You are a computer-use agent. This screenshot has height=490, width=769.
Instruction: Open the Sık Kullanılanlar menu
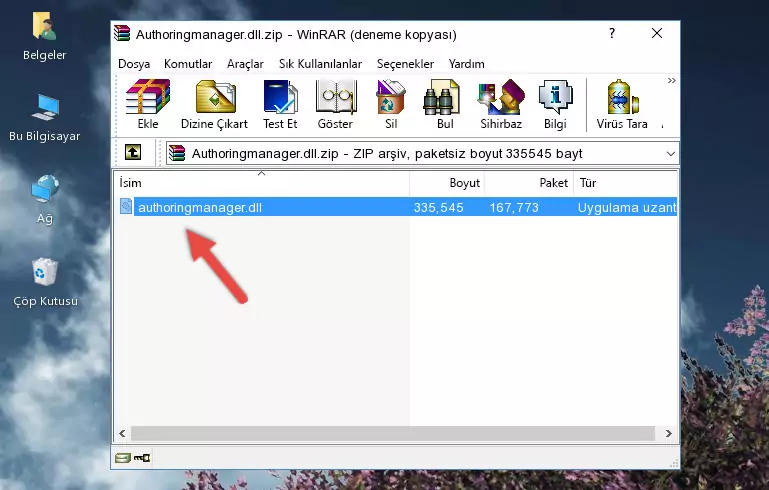coord(320,64)
